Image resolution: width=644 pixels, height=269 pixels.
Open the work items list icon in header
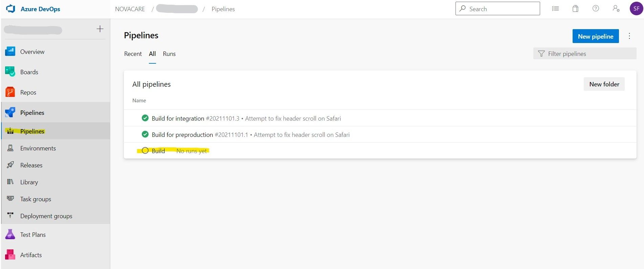coord(555,8)
